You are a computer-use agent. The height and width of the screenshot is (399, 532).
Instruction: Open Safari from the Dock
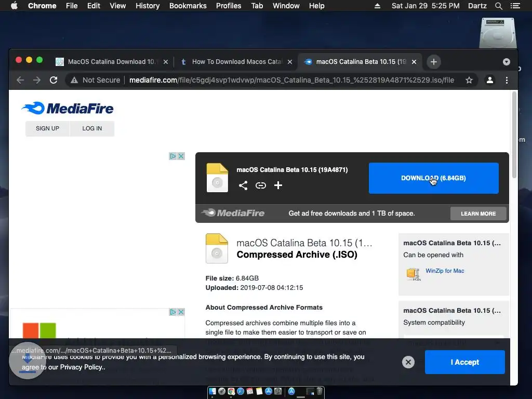[x=241, y=391]
